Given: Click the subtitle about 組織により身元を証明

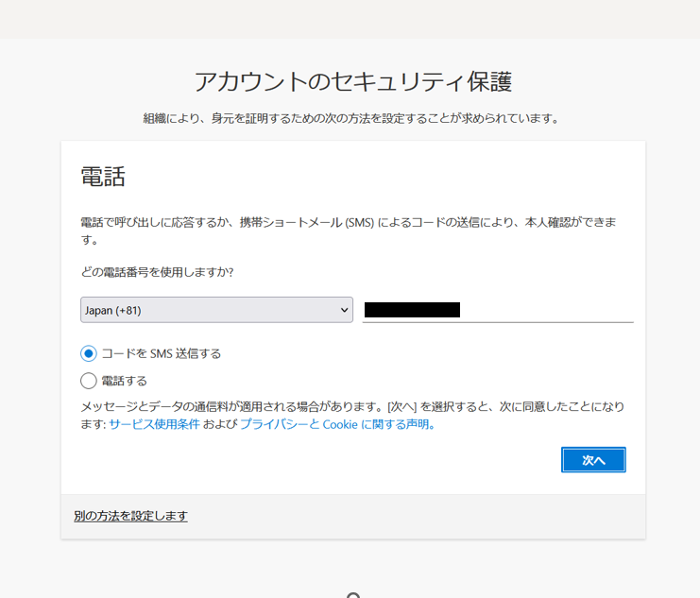Looking at the screenshot, I should 350,118.
